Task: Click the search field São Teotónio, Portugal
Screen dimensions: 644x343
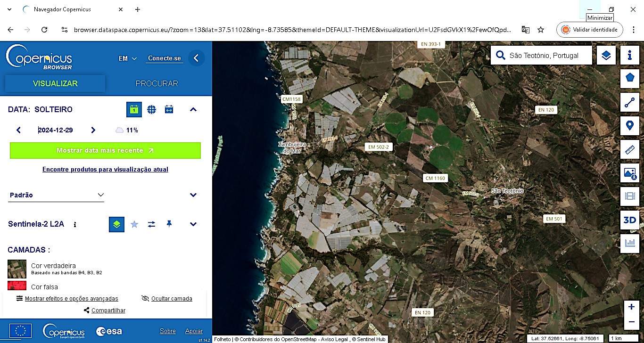Action: [x=541, y=56]
